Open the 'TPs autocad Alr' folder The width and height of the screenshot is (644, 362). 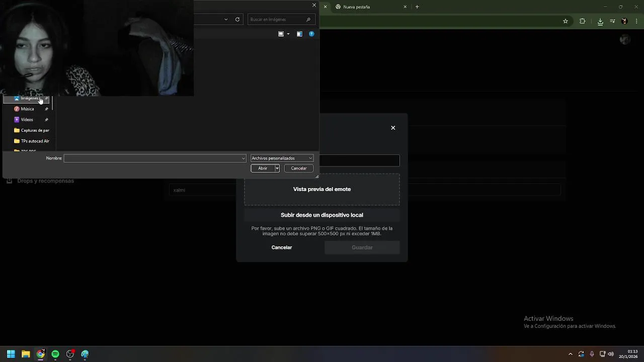tap(32, 141)
